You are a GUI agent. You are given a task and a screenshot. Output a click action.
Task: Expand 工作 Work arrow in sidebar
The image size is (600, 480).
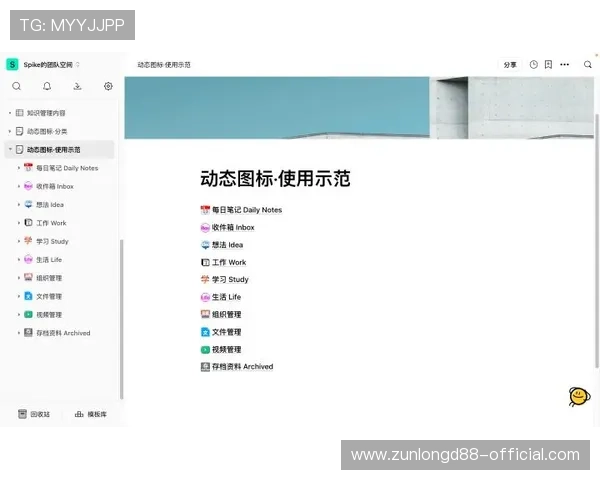[19, 223]
